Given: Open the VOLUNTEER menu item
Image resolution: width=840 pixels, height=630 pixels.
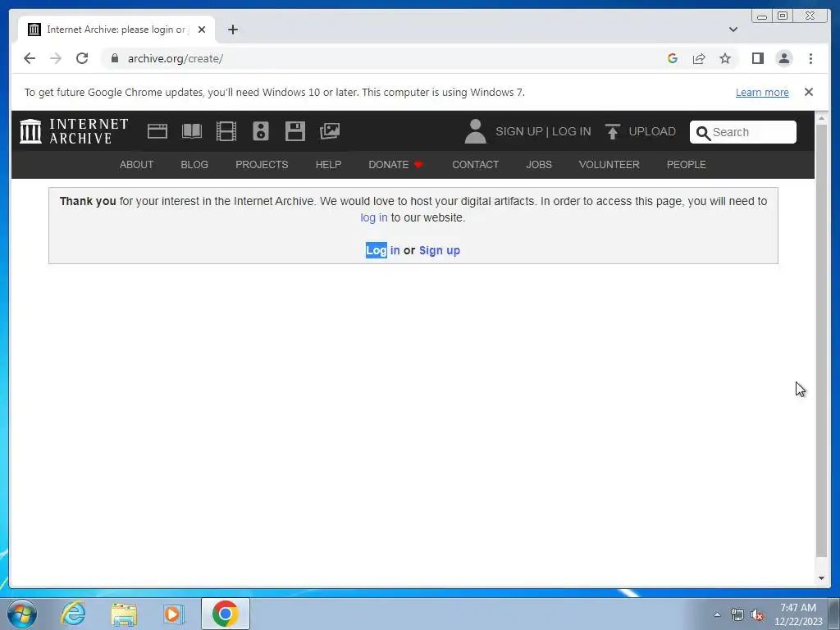Looking at the screenshot, I should tap(609, 164).
